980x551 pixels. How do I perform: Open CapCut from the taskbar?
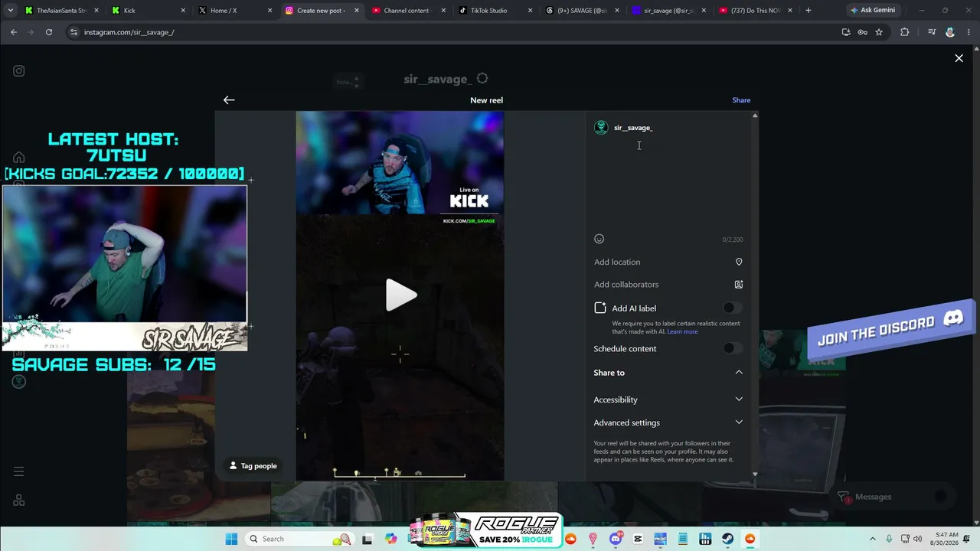[638, 539]
